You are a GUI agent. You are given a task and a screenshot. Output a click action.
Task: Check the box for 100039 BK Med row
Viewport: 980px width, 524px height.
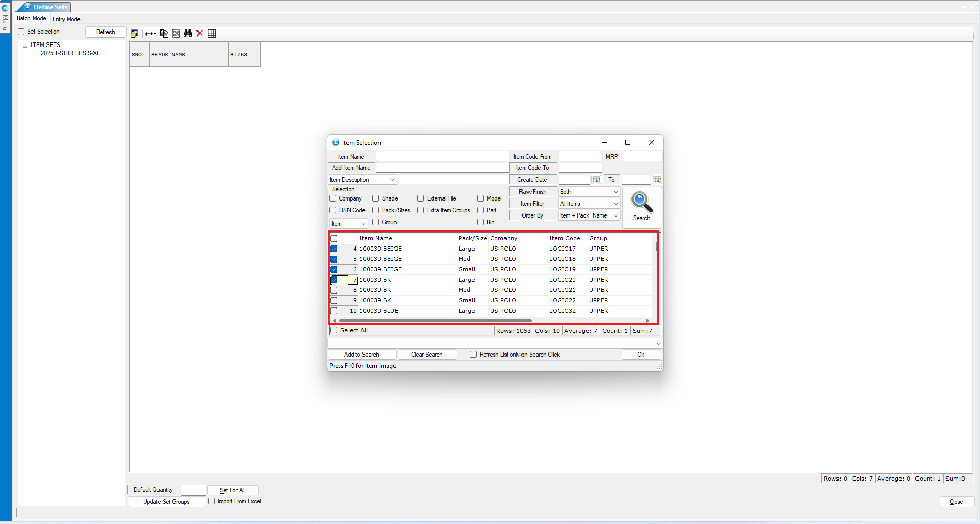coord(334,290)
